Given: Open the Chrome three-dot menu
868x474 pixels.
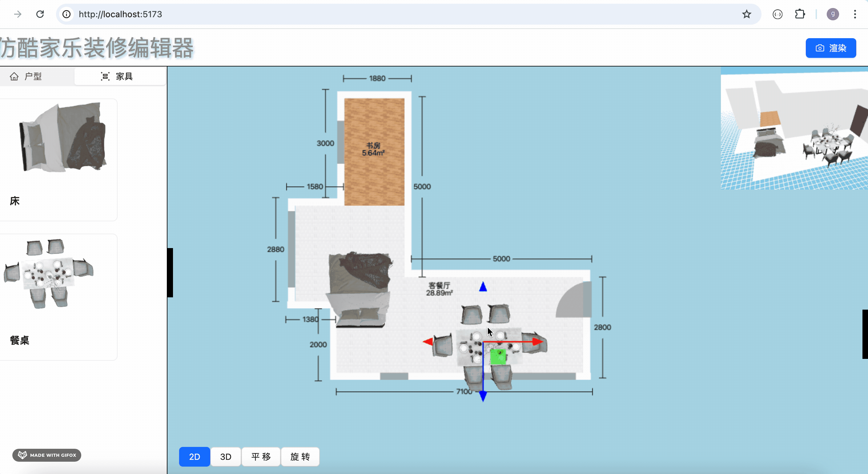Looking at the screenshot, I should 855,14.
